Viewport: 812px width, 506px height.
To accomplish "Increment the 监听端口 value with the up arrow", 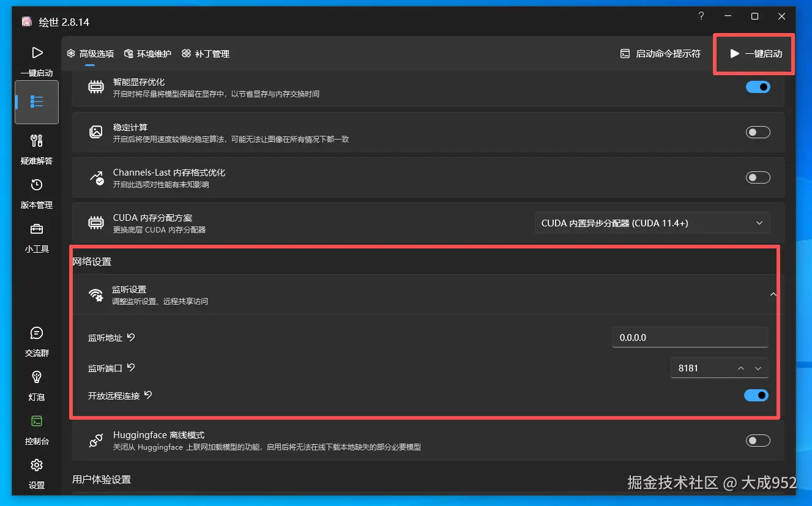I will tap(741, 368).
